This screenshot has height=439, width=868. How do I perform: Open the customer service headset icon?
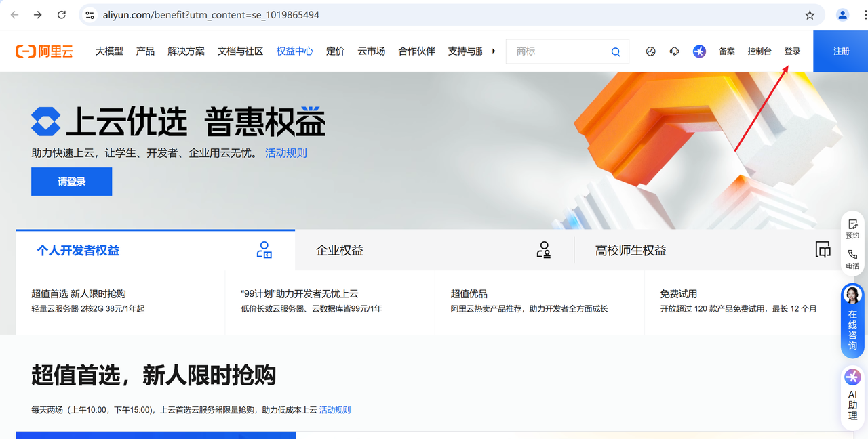[x=674, y=51]
